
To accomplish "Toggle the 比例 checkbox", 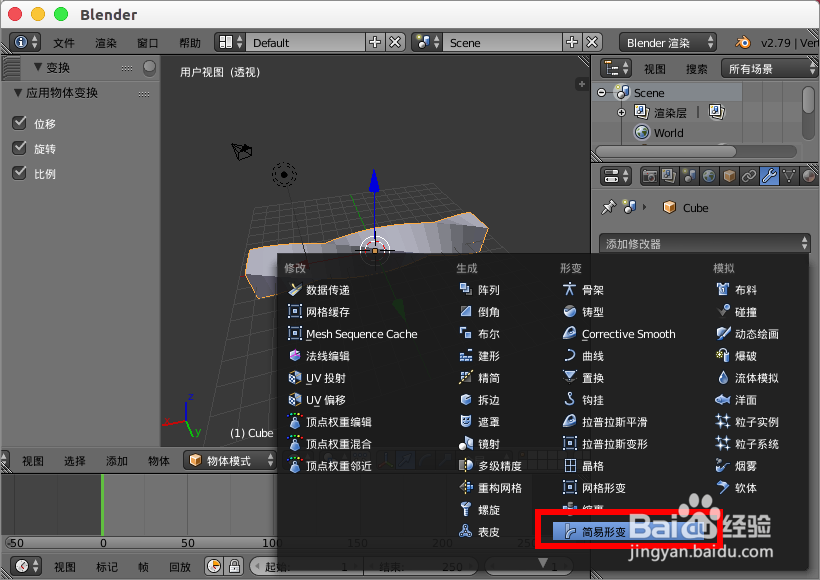I will click(19, 173).
